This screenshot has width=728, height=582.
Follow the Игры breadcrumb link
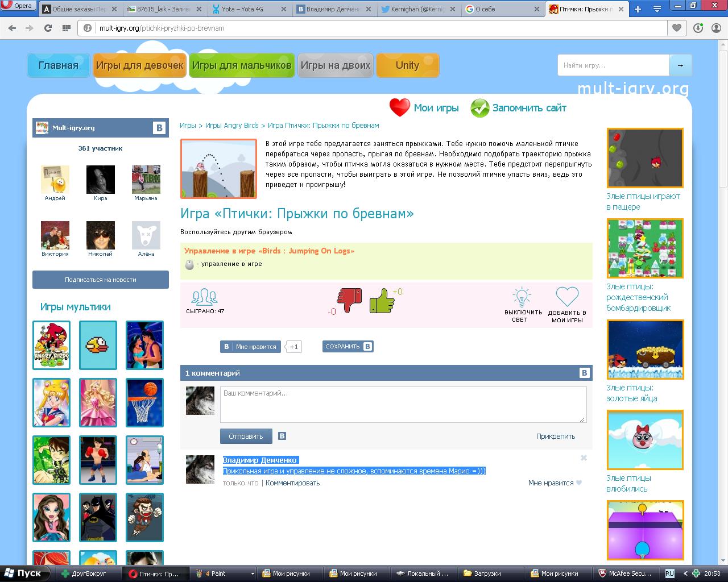pos(188,126)
